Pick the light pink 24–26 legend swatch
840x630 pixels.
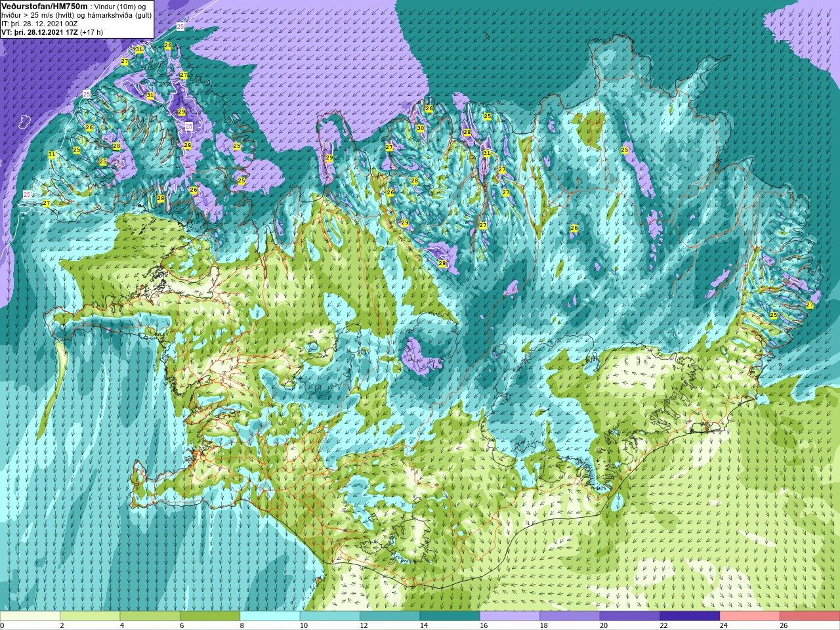(x=749, y=616)
